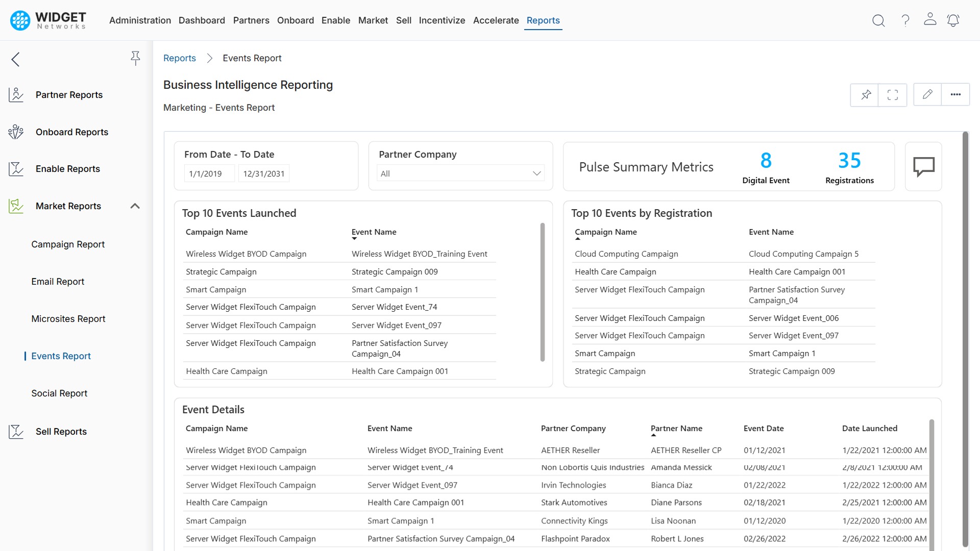Collapse the Market Reports section
The width and height of the screenshot is (980, 551).
[x=135, y=206]
